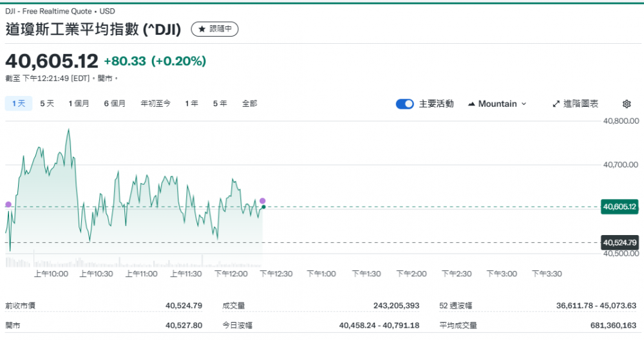Show the 6個月 chart range
This screenshot has width=644, height=340.
click(x=115, y=103)
